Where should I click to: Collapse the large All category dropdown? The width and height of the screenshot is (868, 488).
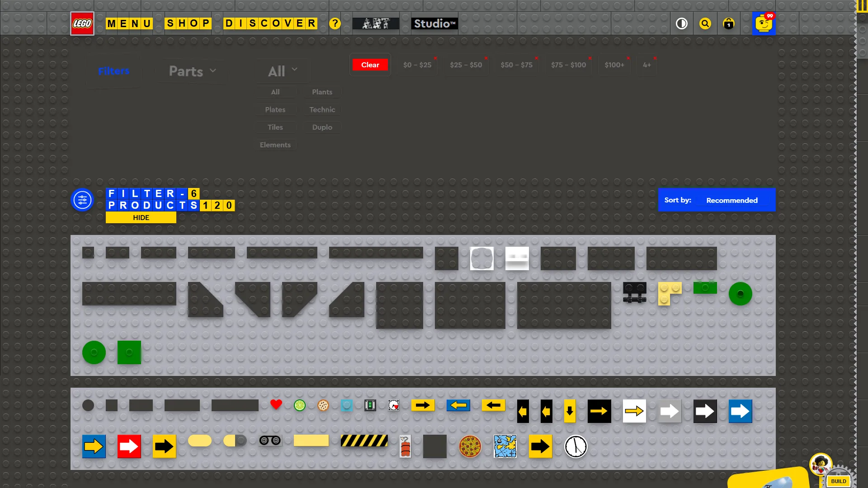pyautogui.click(x=283, y=71)
